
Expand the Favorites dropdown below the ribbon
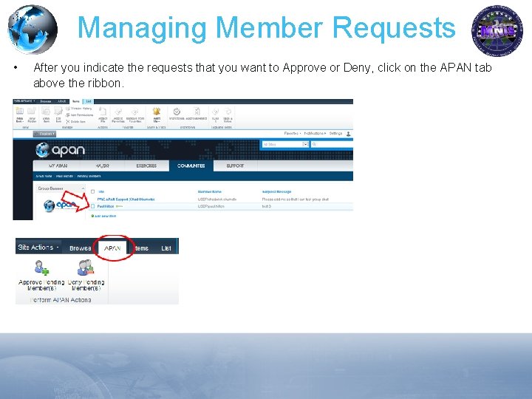point(292,133)
